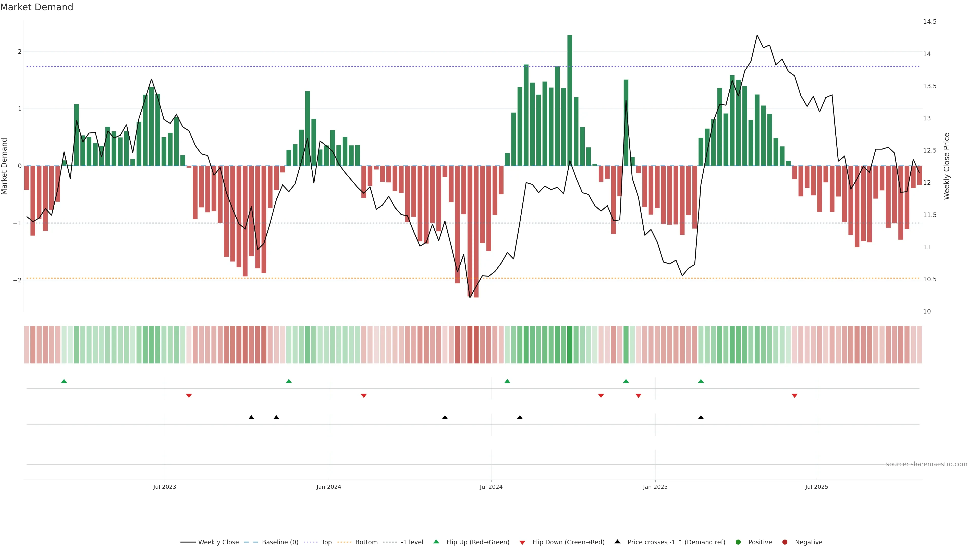Viewport: 980px width, 551px height.
Task: Click the Jan 2024 axis label
Action: [329, 487]
